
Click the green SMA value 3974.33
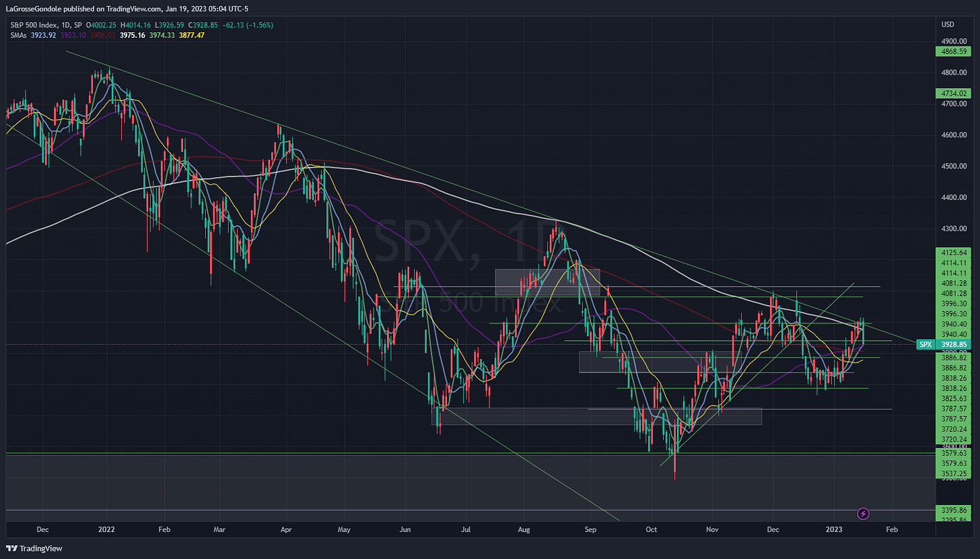[x=162, y=34]
